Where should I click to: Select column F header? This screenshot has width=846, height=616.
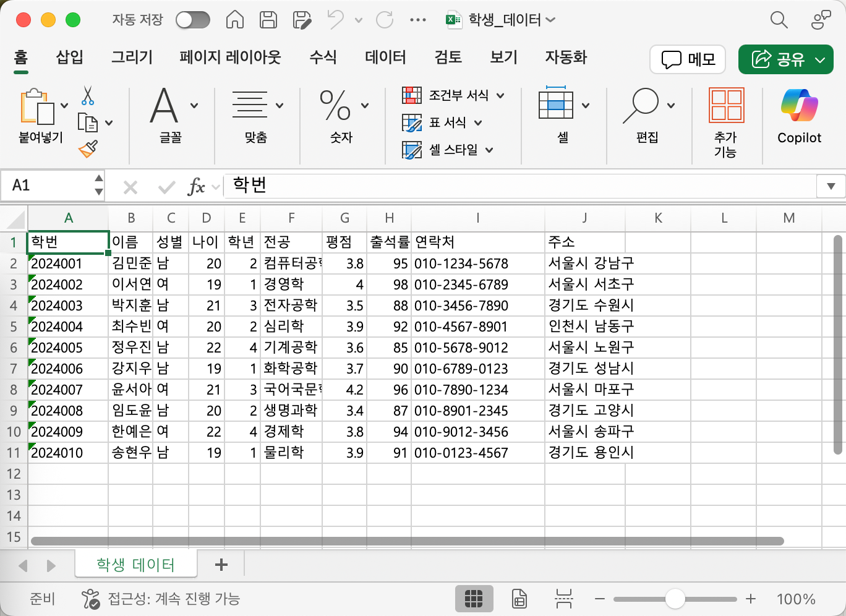[291, 218]
